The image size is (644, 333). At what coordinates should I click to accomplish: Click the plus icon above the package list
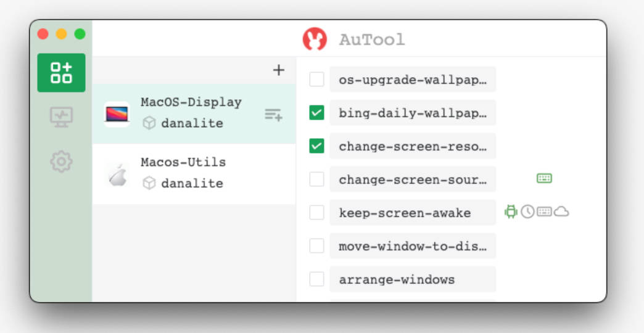pos(279,70)
